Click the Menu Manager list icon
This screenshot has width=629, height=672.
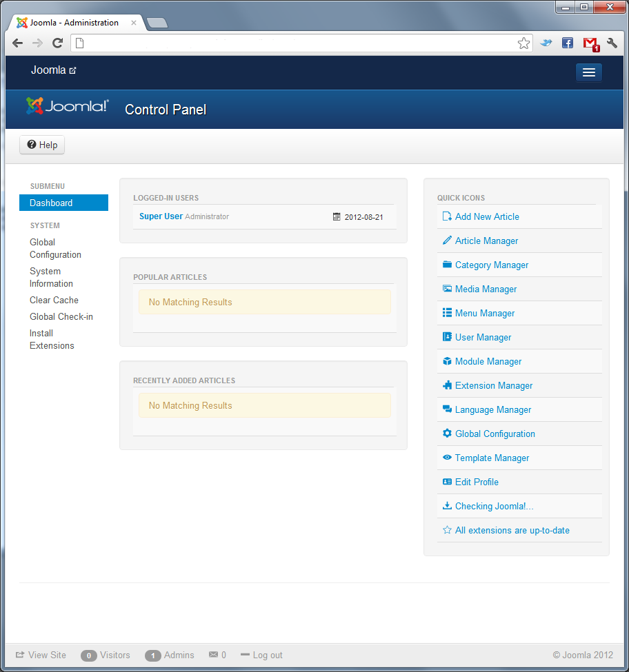tap(447, 313)
